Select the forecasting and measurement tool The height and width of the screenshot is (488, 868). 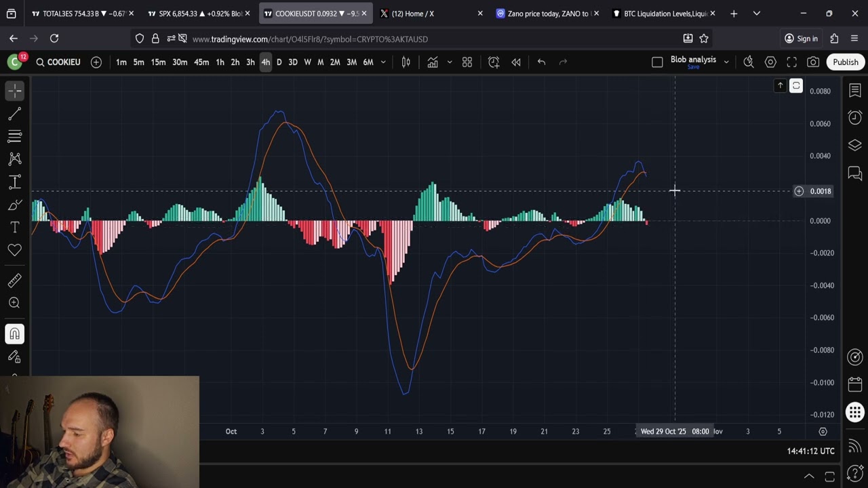tap(15, 182)
